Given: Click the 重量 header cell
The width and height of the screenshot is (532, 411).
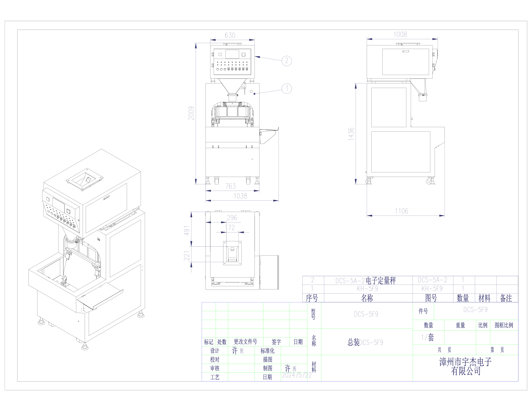Looking at the screenshot, I should 460,325.
